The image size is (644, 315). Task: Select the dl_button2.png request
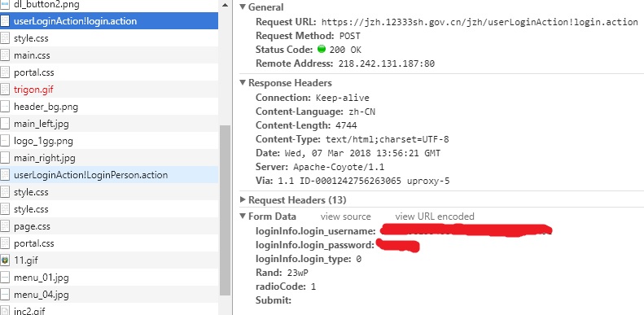(109, 6)
